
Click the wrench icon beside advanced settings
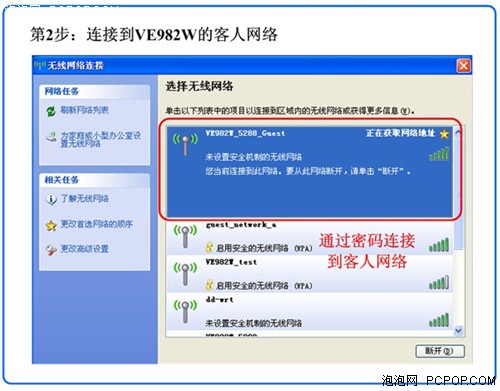(51, 250)
